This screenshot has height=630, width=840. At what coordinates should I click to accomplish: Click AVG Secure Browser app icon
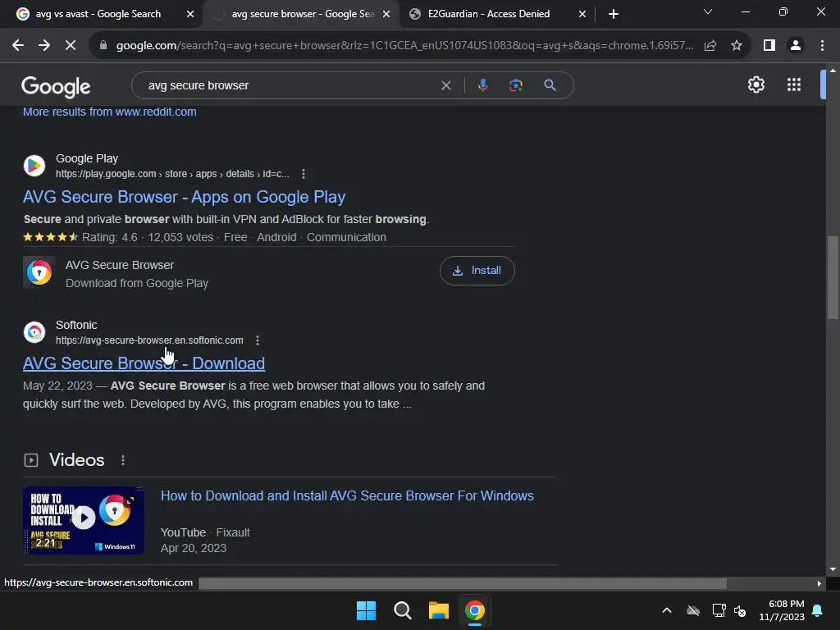39,272
